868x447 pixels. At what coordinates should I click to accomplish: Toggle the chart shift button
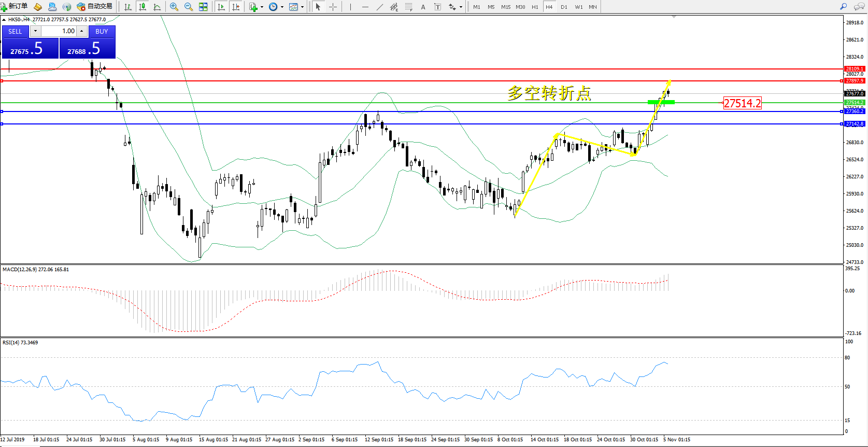coord(236,7)
